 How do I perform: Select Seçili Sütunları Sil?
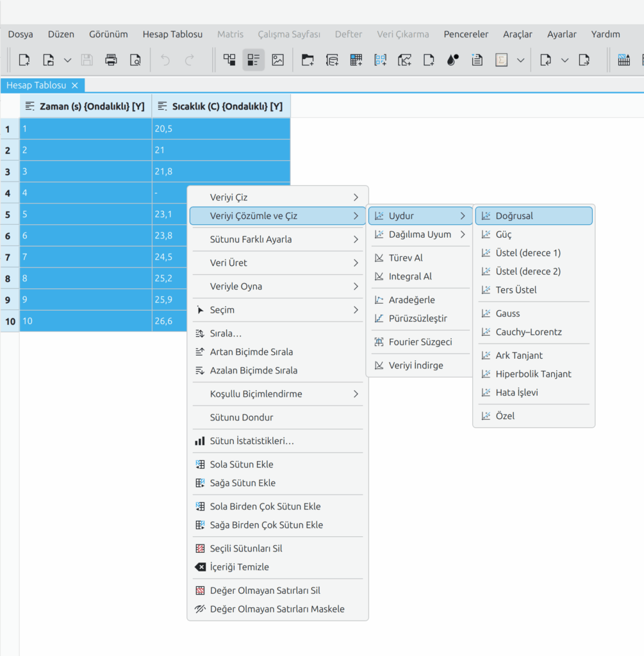point(278,548)
